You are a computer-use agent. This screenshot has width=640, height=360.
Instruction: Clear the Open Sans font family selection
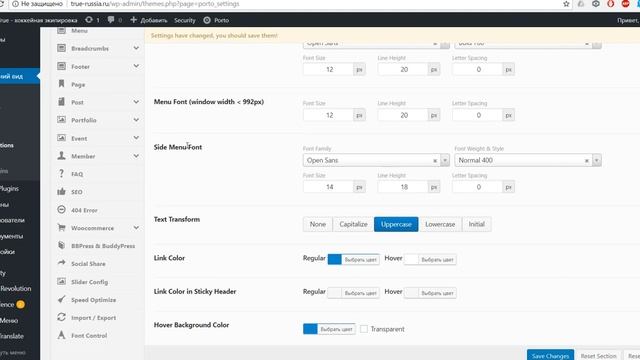pyautogui.click(x=435, y=161)
